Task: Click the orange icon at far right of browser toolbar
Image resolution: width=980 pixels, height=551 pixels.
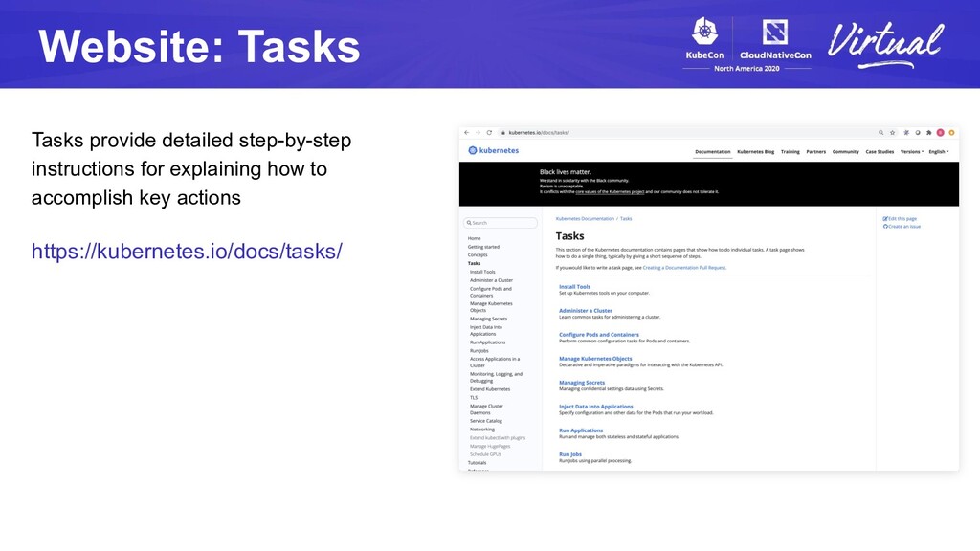Action: (951, 132)
